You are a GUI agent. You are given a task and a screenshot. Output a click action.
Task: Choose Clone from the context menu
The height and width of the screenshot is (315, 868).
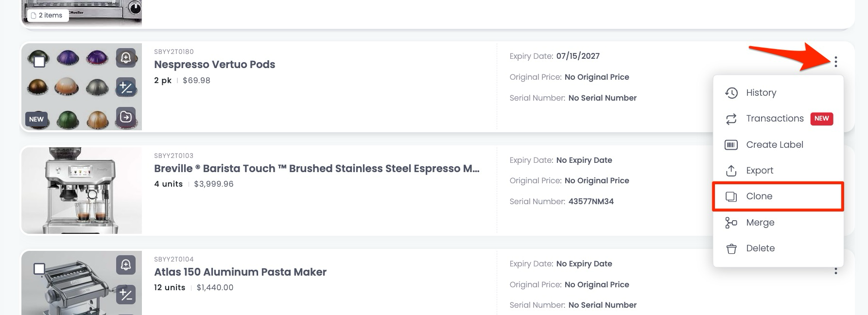759,196
